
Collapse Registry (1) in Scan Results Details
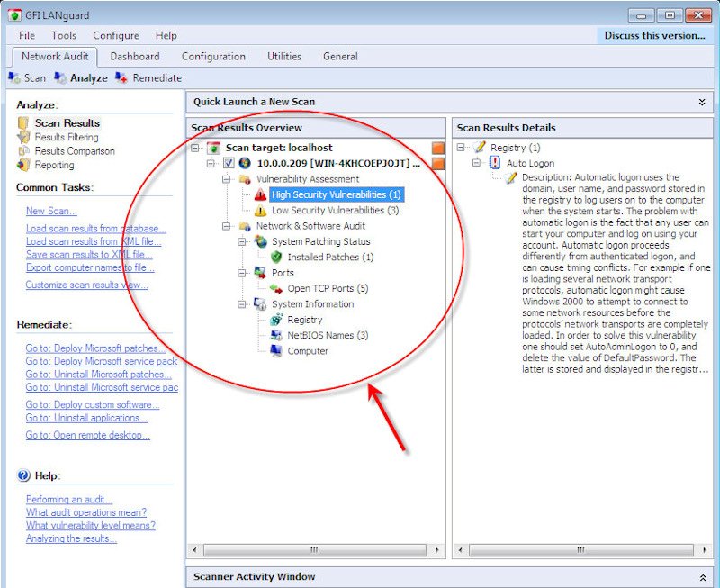coord(461,148)
